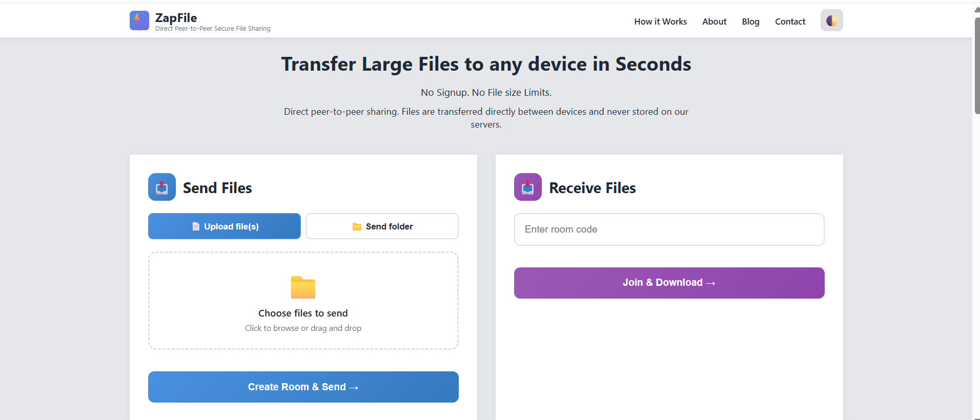
Task: Navigate to the Contact page
Action: click(790, 22)
